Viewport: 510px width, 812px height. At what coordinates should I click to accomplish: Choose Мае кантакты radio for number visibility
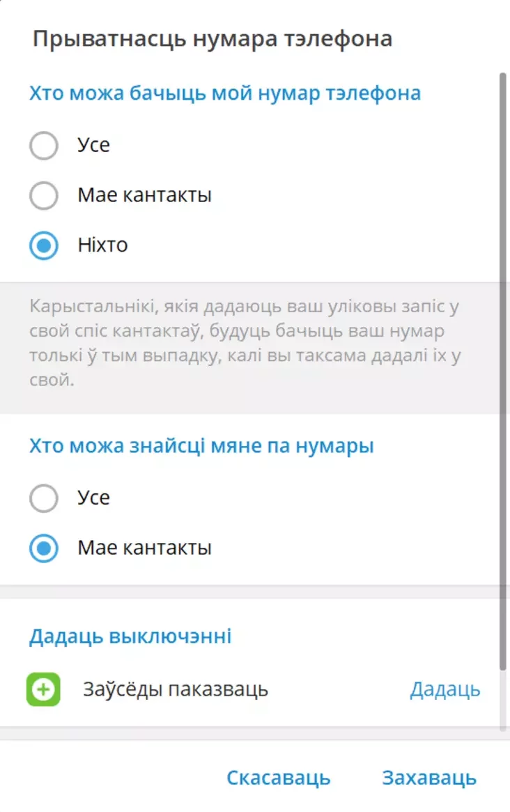(43, 196)
